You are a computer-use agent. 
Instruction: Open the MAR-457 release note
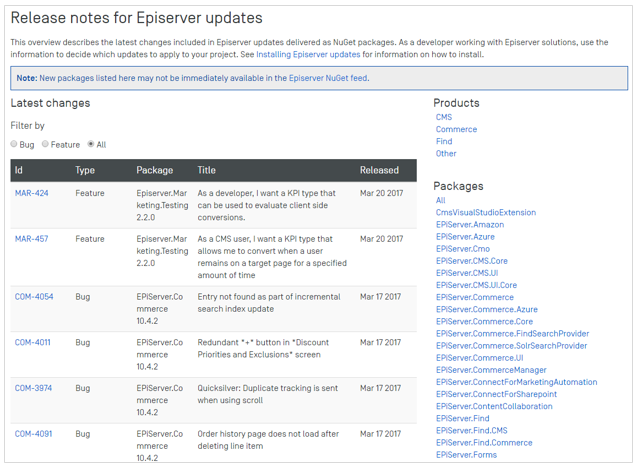[32, 239]
